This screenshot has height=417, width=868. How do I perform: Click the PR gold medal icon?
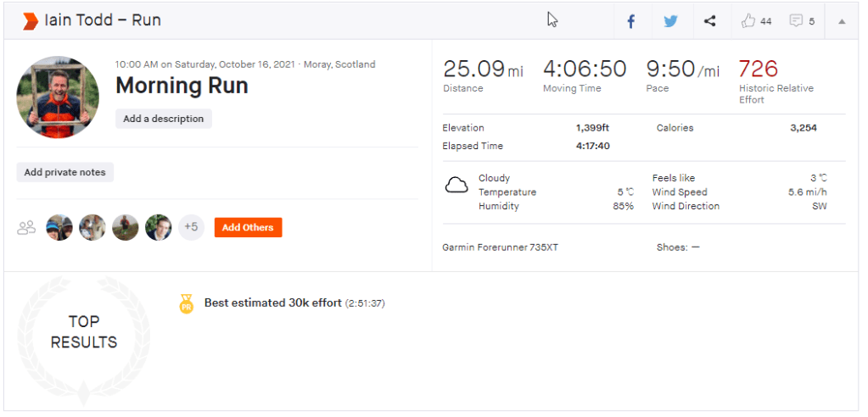(x=187, y=303)
